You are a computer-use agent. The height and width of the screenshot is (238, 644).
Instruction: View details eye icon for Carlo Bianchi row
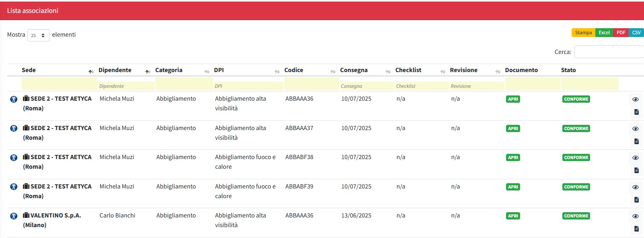click(x=636, y=216)
